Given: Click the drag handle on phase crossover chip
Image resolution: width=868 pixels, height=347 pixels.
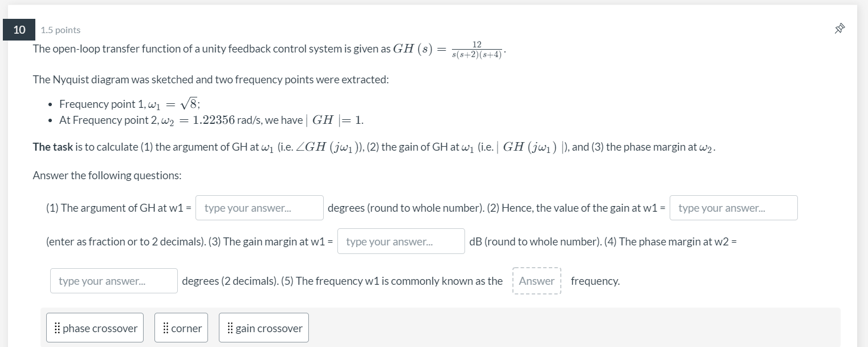Looking at the screenshot, I should coord(57,328).
